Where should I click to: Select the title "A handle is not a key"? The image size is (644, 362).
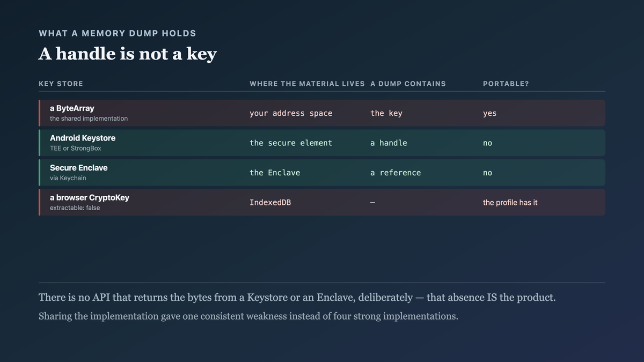pyautogui.click(x=128, y=54)
